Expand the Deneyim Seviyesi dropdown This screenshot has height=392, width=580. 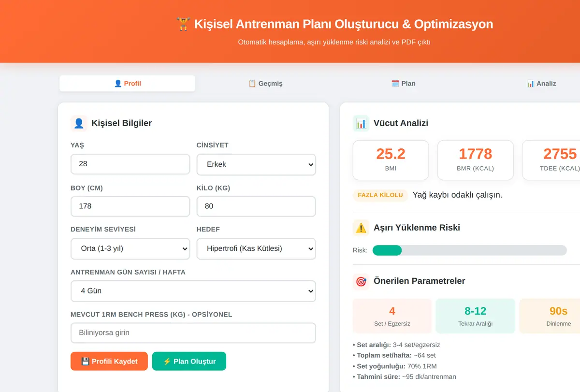click(x=130, y=249)
